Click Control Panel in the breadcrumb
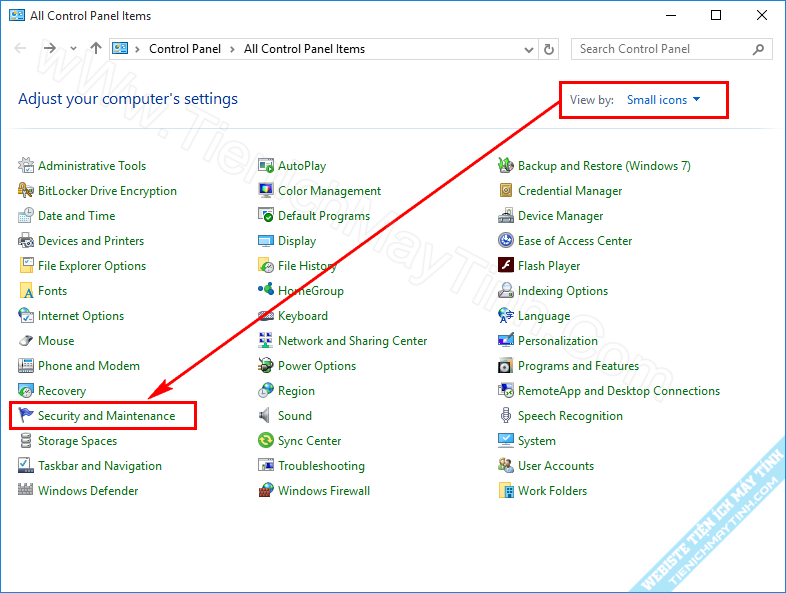Screen dimensions: 786x593 point(185,49)
